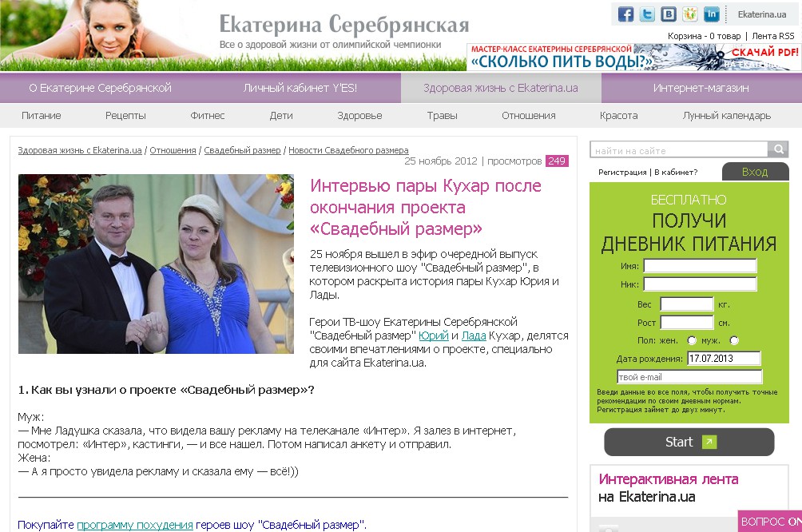Click the date 25 ноябрь 2012
The width and height of the screenshot is (802, 532).
click(440, 161)
